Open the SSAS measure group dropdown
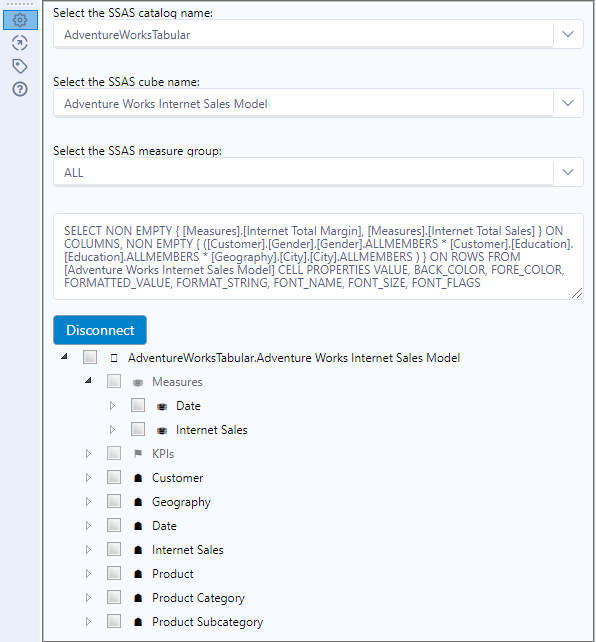Image resolution: width=596 pixels, height=642 pixels. (318, 172)
